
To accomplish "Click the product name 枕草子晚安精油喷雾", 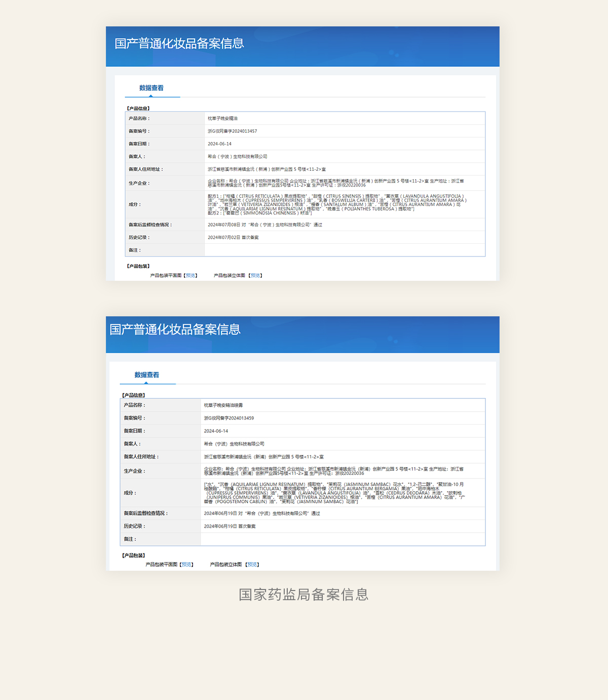I will (223, 406).
